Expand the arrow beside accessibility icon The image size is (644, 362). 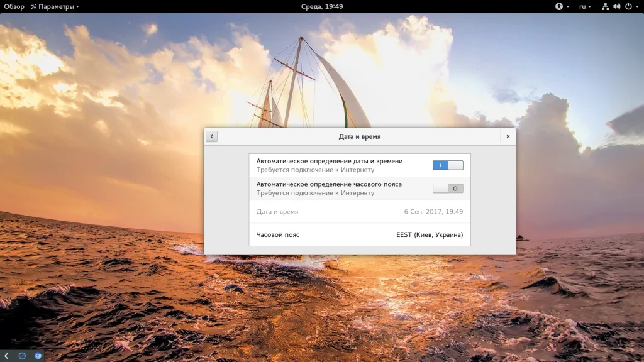pyautogui.click(x=568, y=6)
